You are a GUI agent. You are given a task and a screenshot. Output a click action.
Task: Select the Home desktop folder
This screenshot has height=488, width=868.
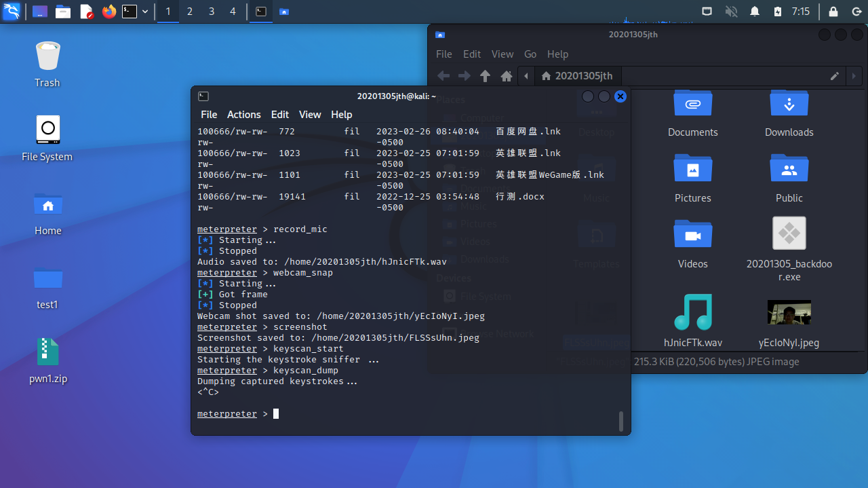47,212
